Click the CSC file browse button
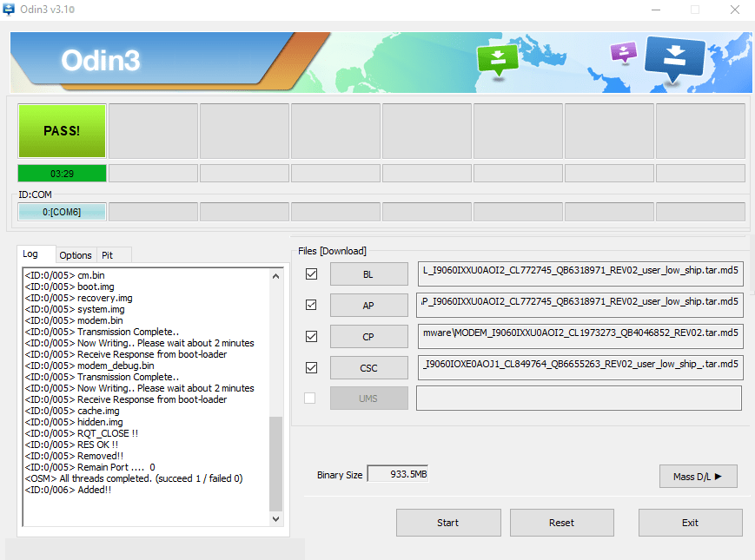This screenshot has height=560, width=755. [x=369, y=368]
